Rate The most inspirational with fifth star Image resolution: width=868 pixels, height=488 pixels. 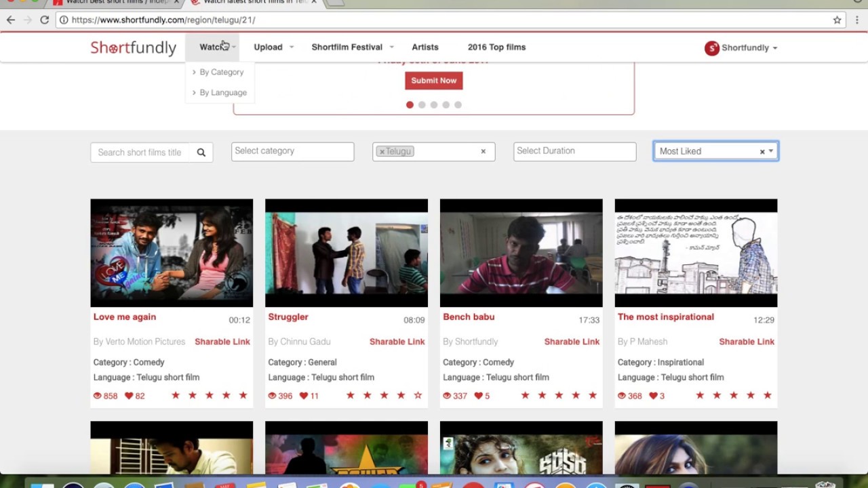[x=768, y=395]
